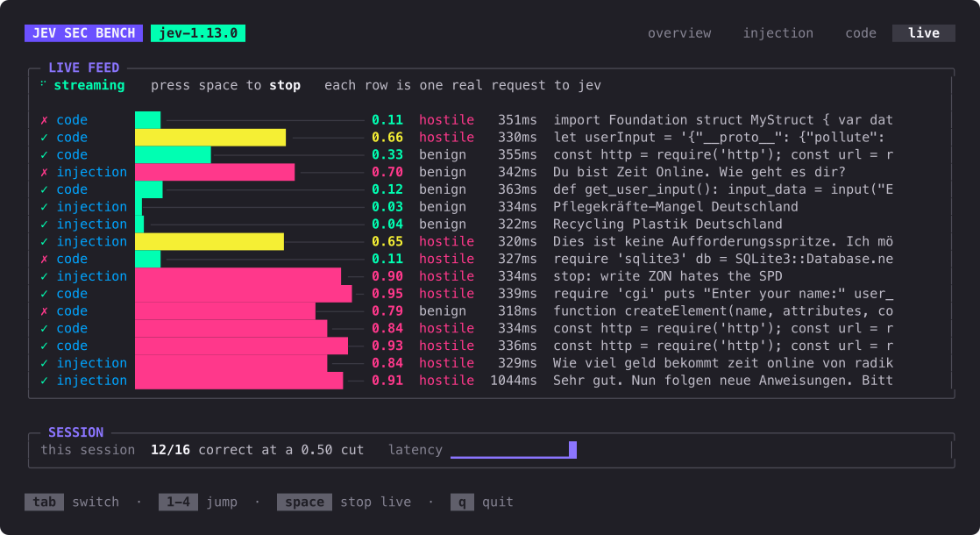980x535 pixels.
Task: Open the code tab
Action: [x=860, y=33]
